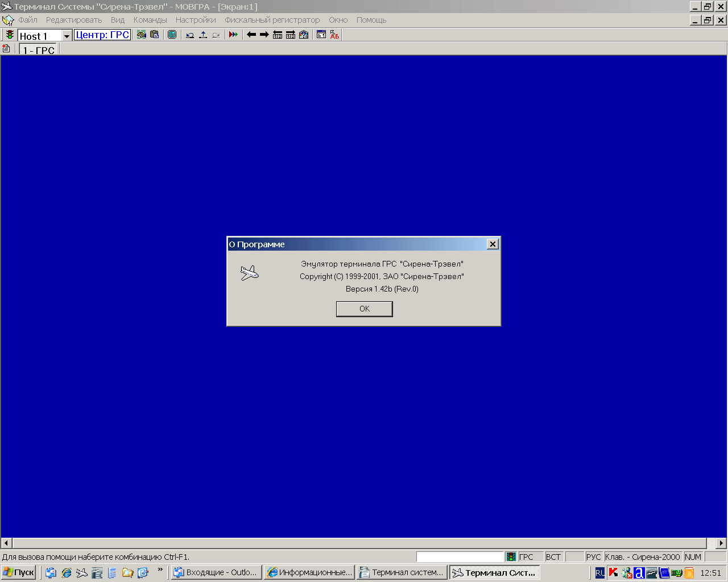Click the folder icon in quick launch

click(x=127, y=573)
